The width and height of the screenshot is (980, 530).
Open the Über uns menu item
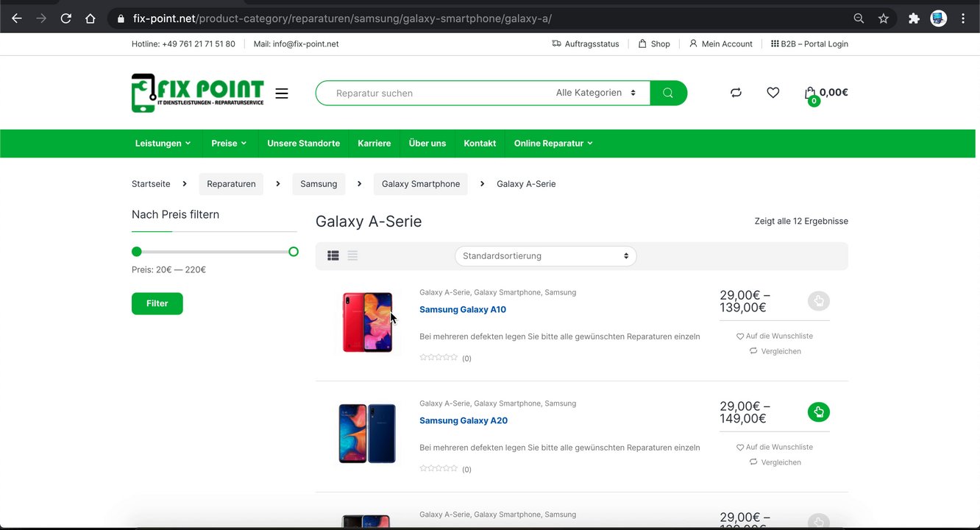pos(427,144)
